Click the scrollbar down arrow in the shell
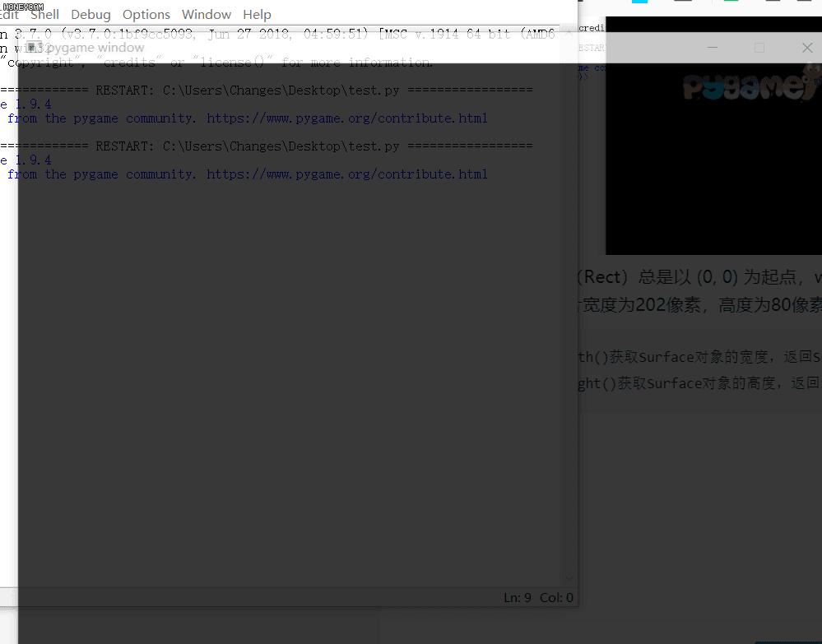Screen dimensions: 822x644 click(569, 578)
